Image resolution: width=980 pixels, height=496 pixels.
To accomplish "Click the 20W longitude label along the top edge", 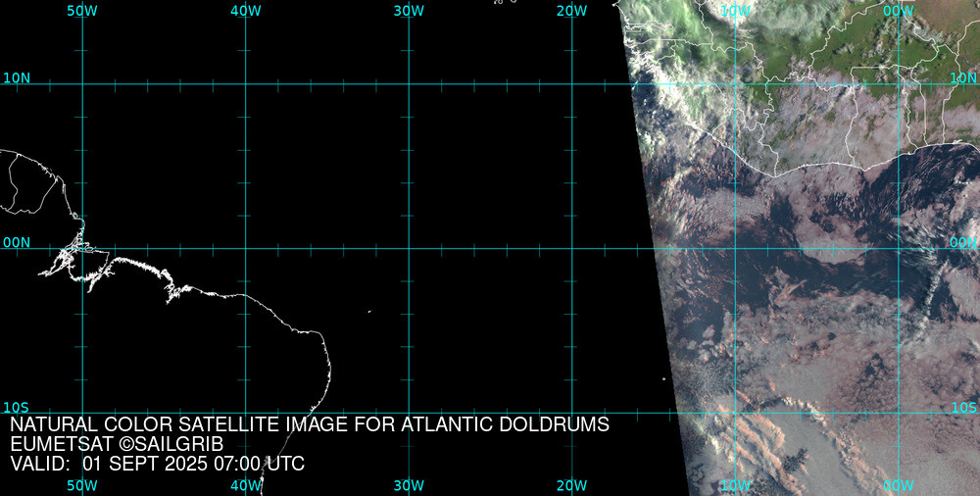I will [572, 11].
